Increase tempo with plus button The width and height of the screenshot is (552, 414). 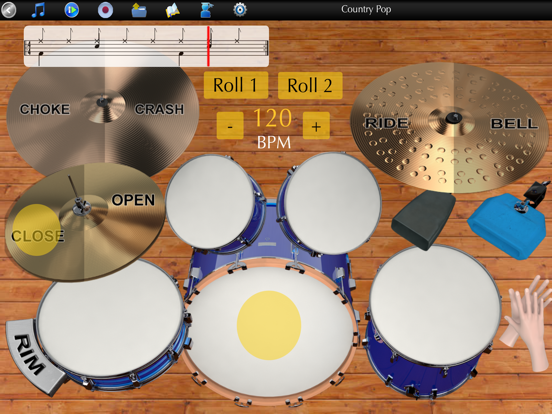(316, 126)
